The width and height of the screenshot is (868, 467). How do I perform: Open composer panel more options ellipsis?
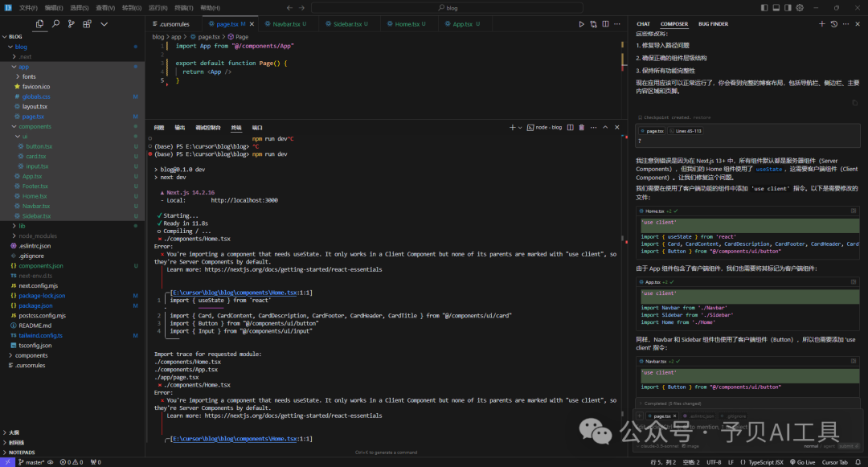845,24
